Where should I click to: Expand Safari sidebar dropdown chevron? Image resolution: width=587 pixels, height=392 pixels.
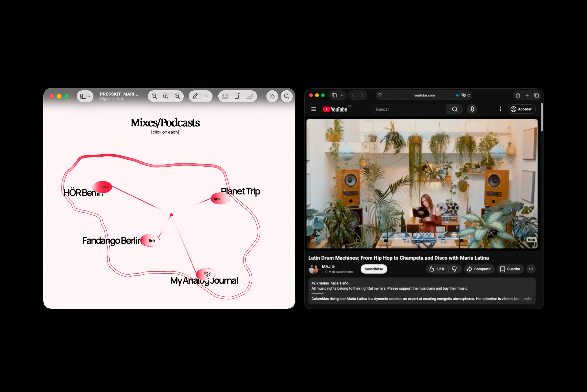[342, 95]
